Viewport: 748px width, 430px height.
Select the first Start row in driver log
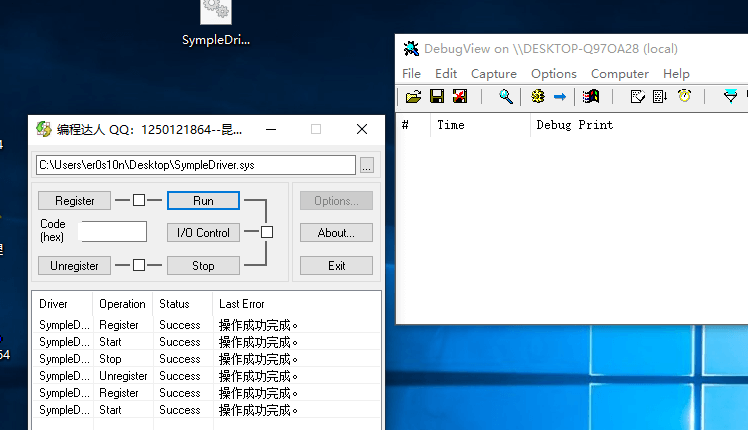click(207, 342)
